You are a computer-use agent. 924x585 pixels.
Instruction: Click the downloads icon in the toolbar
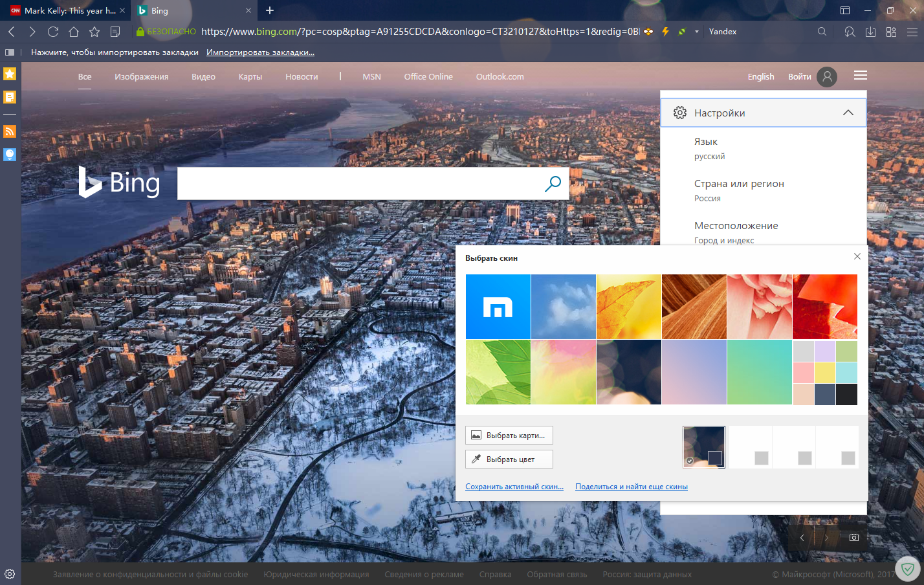tap(871, 32)
